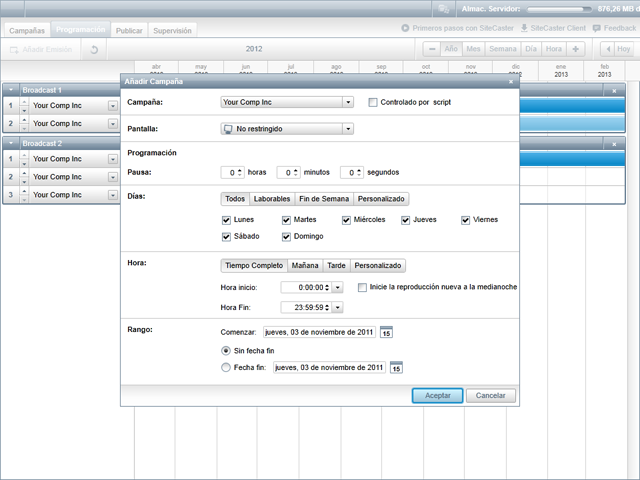Click the Feedback icon in top bar
Screen dimensions: 640x480
pyautogui.click(x=599, y=29)
